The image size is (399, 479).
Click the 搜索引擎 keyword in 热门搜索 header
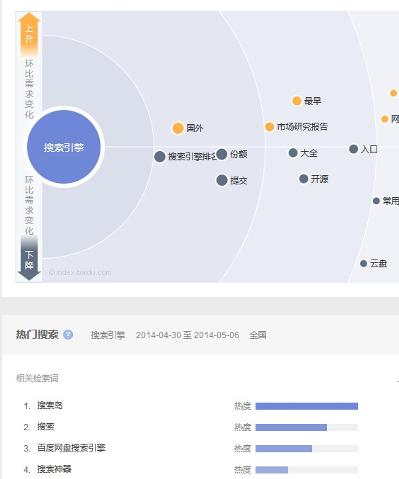108,335
